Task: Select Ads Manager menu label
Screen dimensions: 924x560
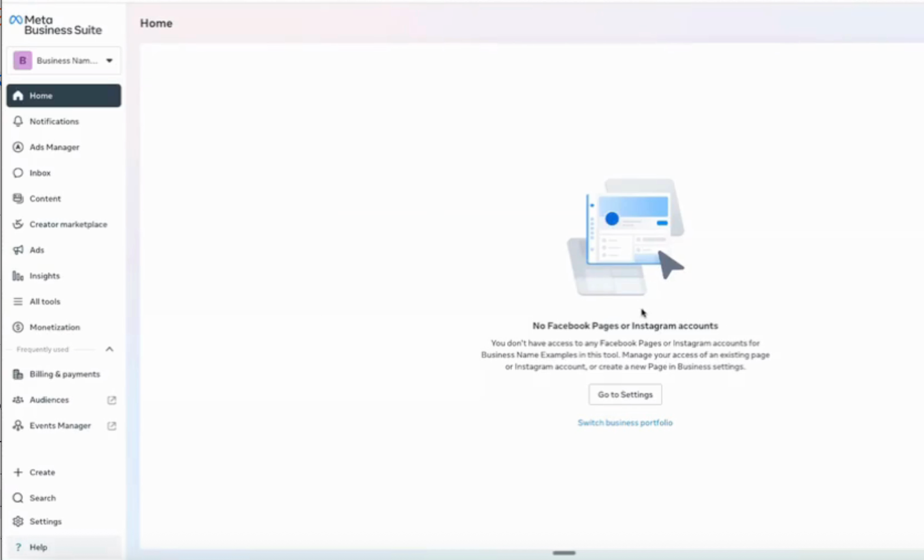Action: point(54,147)
